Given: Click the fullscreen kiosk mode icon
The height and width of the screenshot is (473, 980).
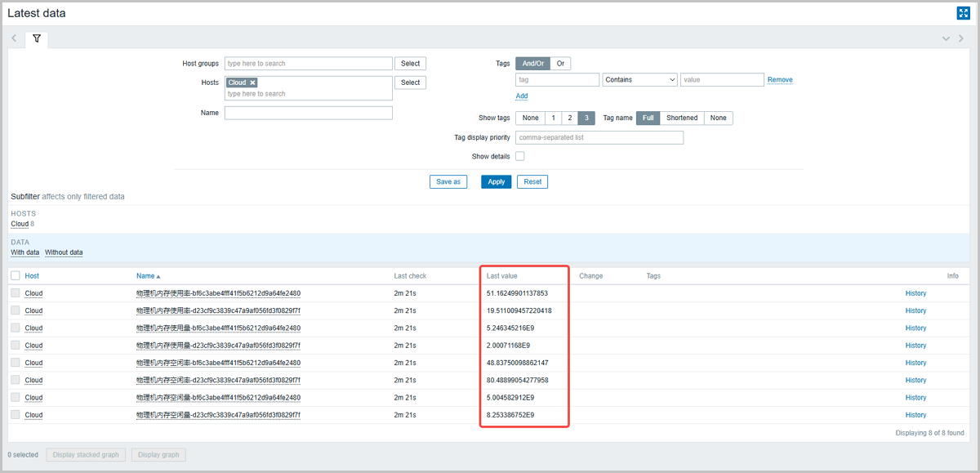Looking at the screenshot, I should pos(963,13).
